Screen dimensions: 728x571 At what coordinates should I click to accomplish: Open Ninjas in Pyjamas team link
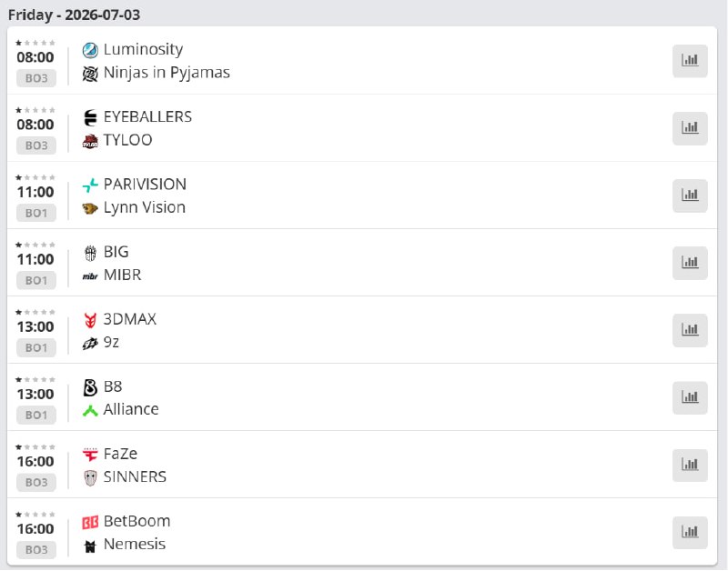coord(167,73)
